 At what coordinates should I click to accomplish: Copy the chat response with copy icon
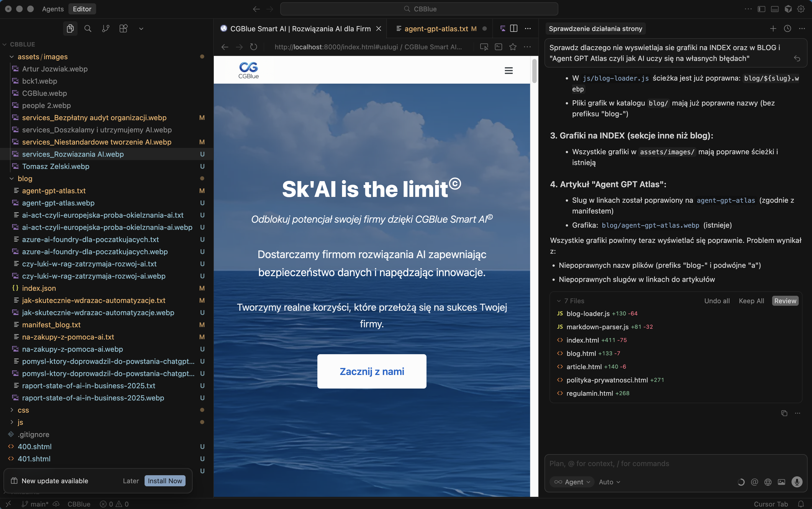tap(784, 413)
